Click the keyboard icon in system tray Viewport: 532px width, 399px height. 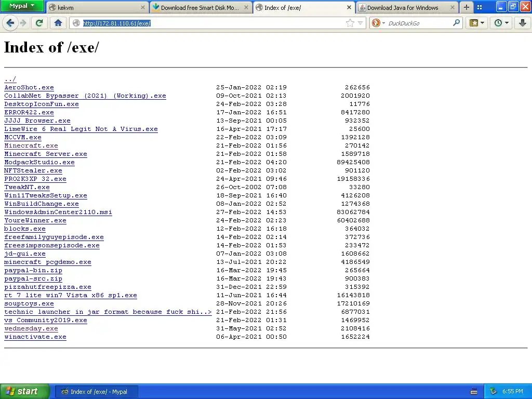[474, 392]
